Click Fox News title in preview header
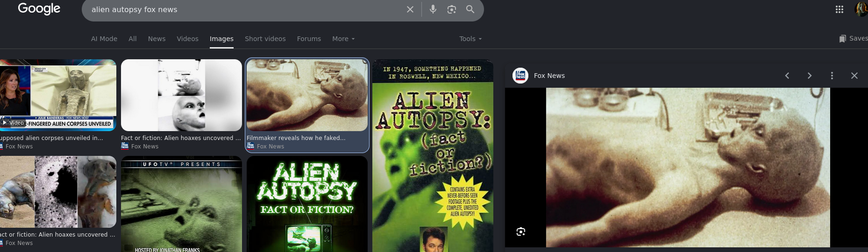The width and height of the screenshot is (868, 252). tap(549, 76)
